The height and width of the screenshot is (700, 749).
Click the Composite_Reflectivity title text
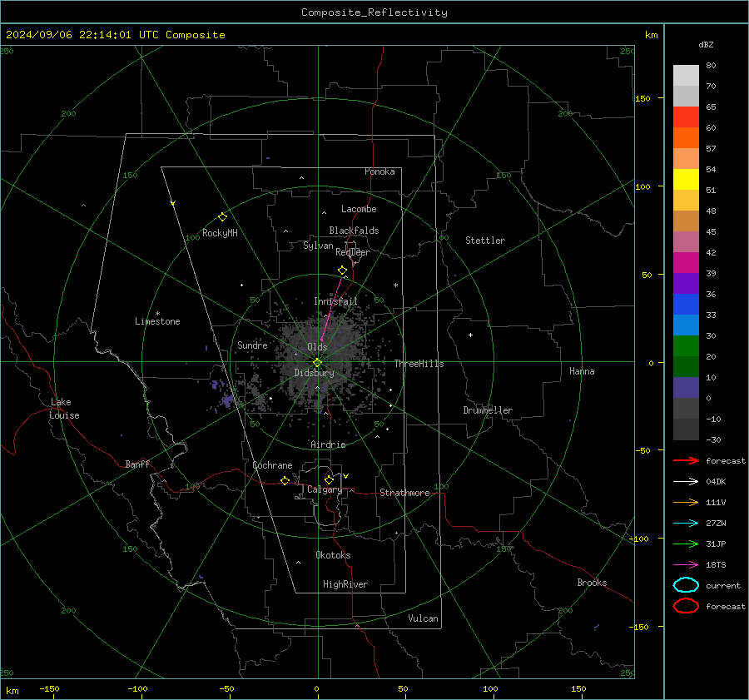374,12
